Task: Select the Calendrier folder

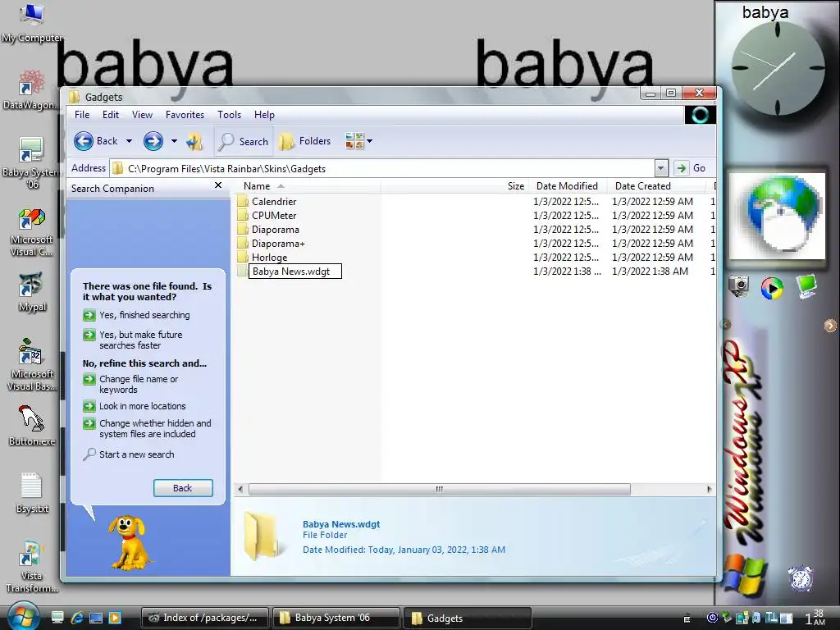Action: (267, 202)
